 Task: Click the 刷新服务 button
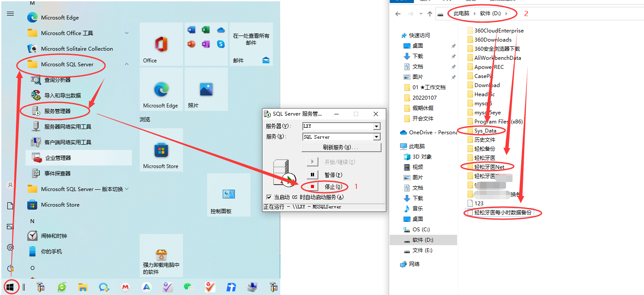point(341,147)
